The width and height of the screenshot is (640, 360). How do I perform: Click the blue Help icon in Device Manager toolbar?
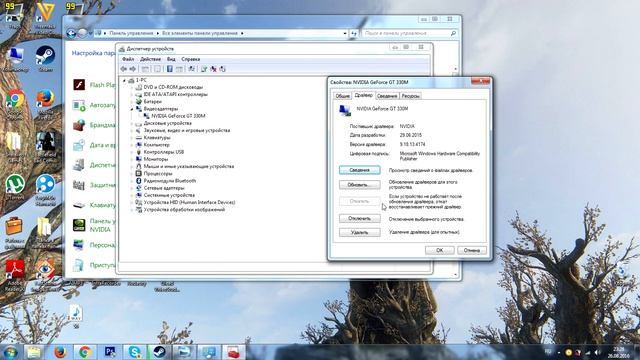170,69
